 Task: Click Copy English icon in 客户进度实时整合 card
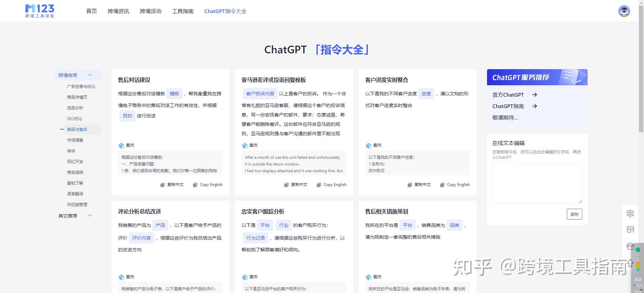click(x=442, y=185)
